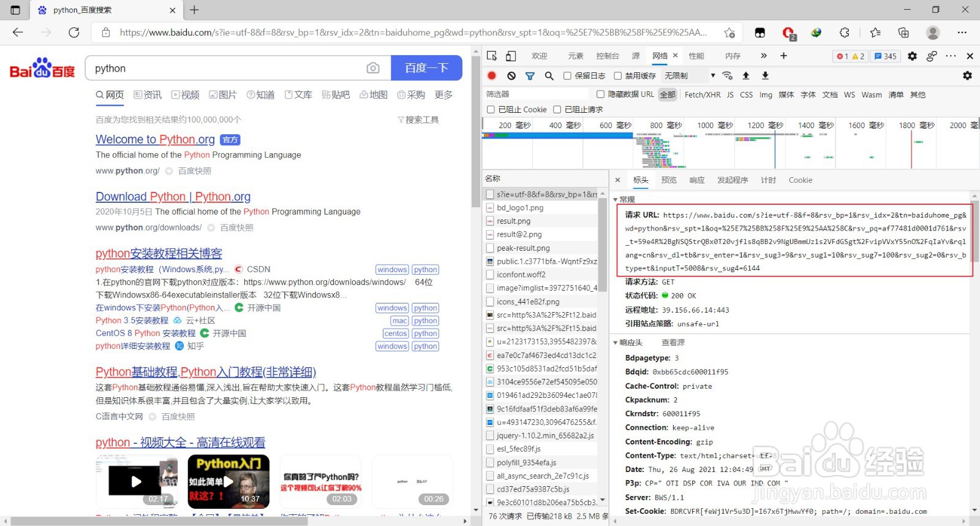
Task: Filter requests by CSS
Action: click(x=746, y=94)
